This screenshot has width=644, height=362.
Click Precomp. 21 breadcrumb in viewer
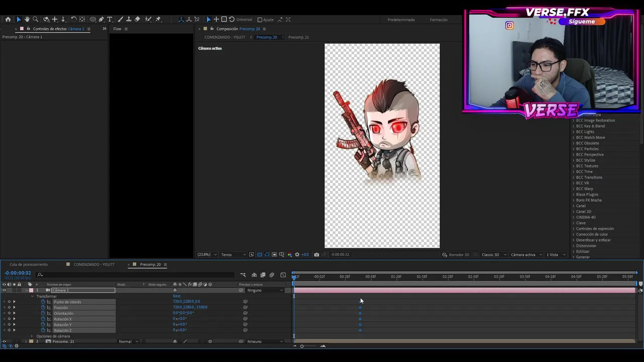coord(299,37)
